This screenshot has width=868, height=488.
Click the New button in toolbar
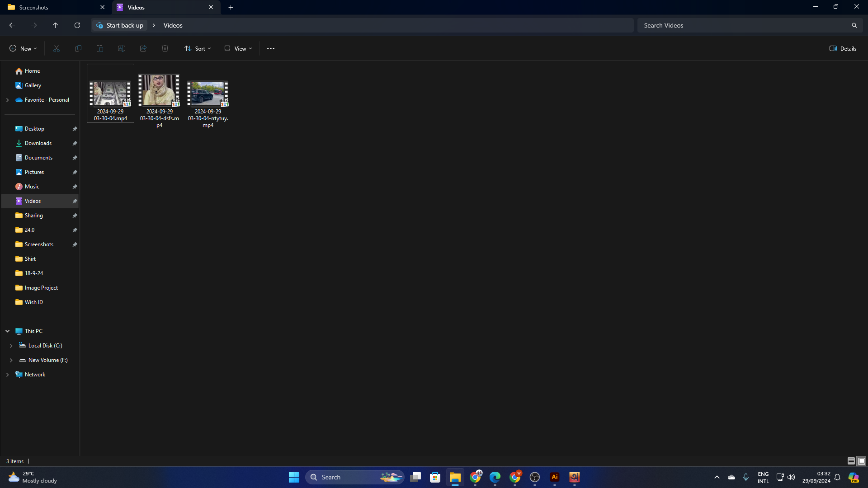click(x=23, y=48)
